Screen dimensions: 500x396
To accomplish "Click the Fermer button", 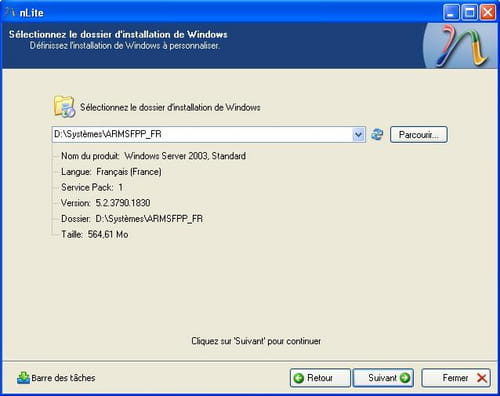I will coord(456,378).
